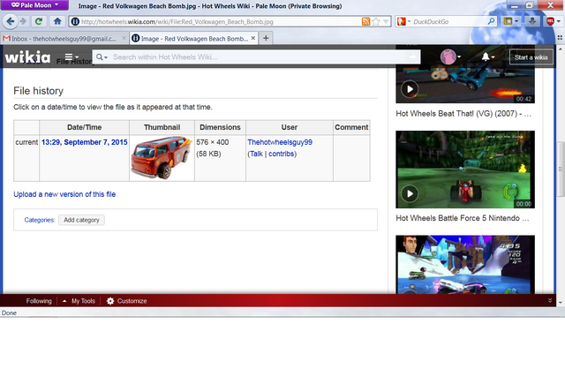The width and height of the screenshot is (565, 392).
Task: Submit wiki search with the arrow button
Action: pyautogui.click(x=412, y=57)
